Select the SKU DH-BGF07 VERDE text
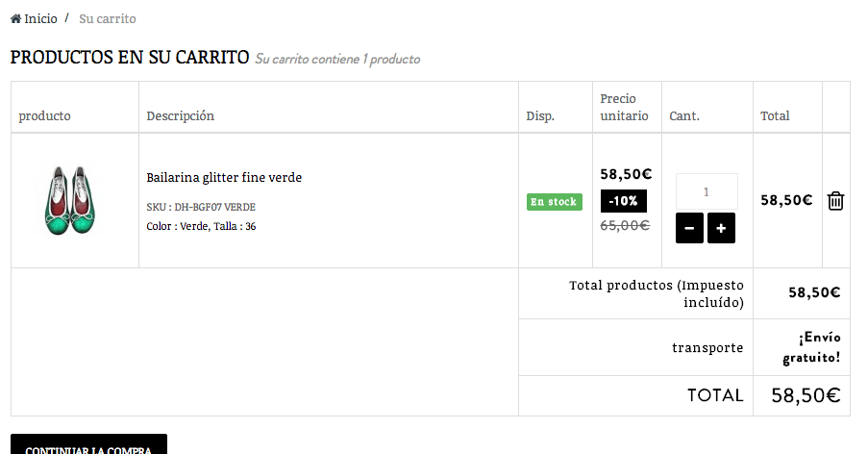868x454 pixels. click(x=201, y=207)
